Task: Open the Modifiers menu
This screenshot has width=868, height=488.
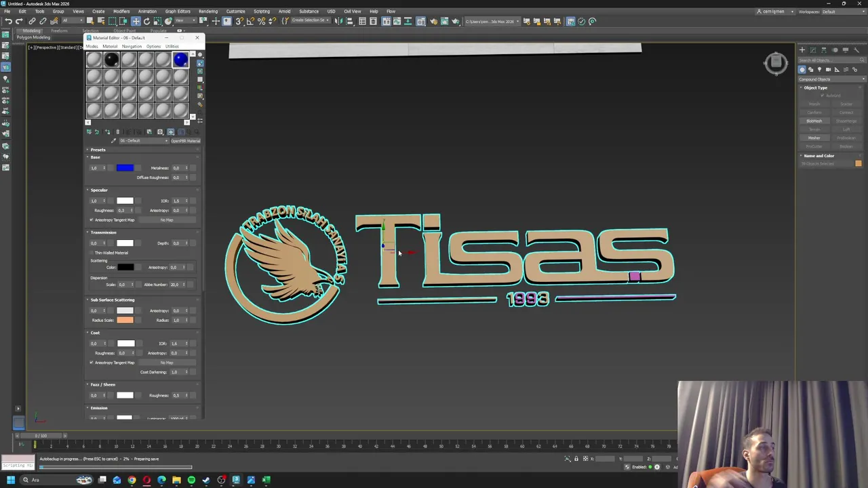Action: [121, 12]
